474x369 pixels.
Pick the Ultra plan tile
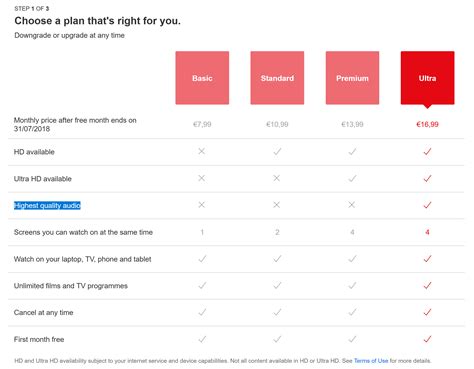pyautogui.click(x=427, y=78)
